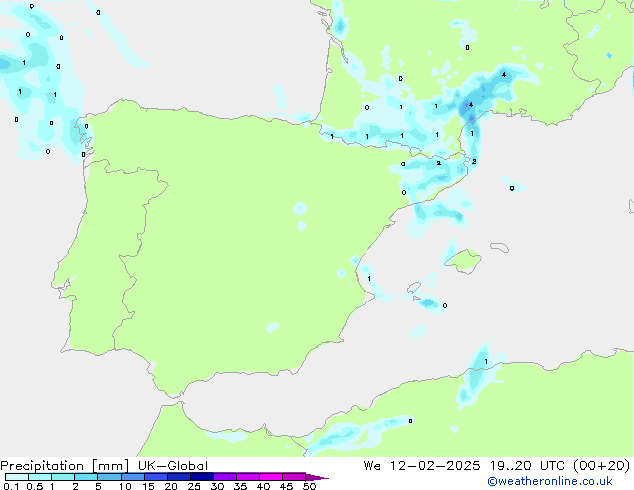Image resolution: width=634 pixels, height=490 pixels.
Task: Select the 30–35 mm purple swatch
Action: [x=225, y=477]
